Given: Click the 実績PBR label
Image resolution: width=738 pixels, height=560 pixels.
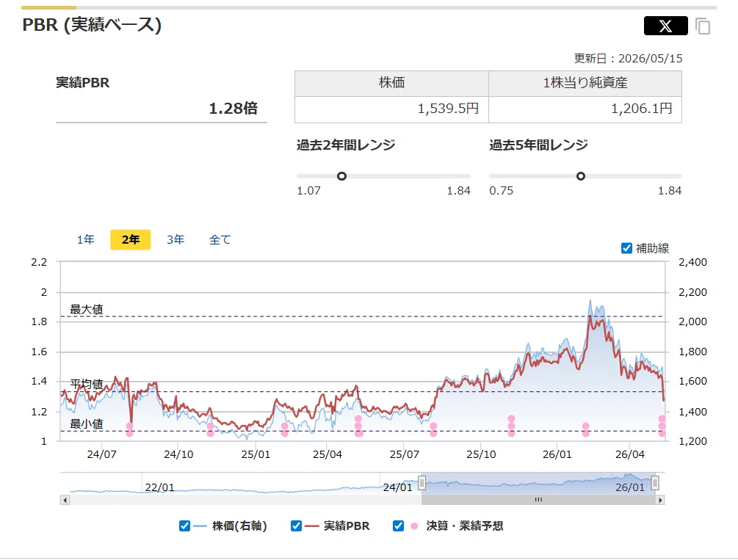Looking at the screenshot, I should tap(82, 83).
